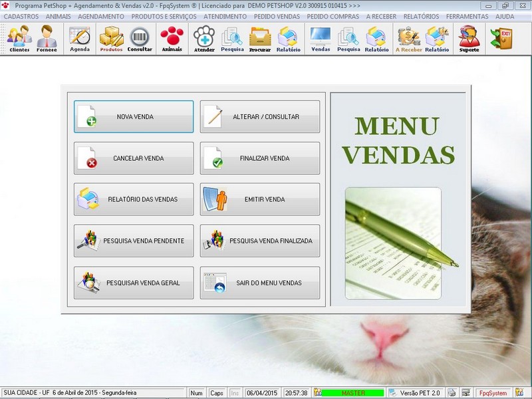Open the PEDIDO VENDAS menu

pos(277,16)
